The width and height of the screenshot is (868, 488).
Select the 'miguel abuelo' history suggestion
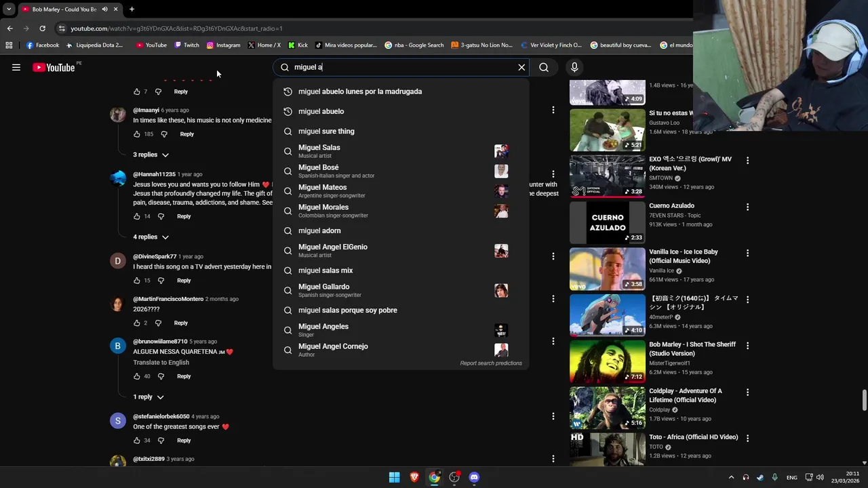pos(401,111)
